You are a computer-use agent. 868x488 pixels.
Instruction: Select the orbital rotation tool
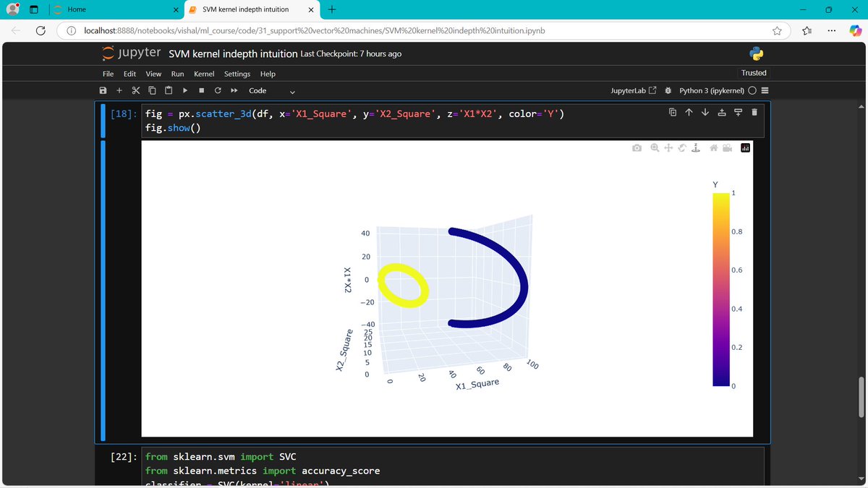682,147
